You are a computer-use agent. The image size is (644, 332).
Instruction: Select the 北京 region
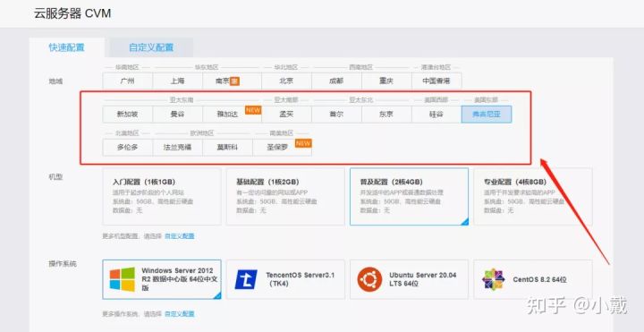click(x=286, y=81)
